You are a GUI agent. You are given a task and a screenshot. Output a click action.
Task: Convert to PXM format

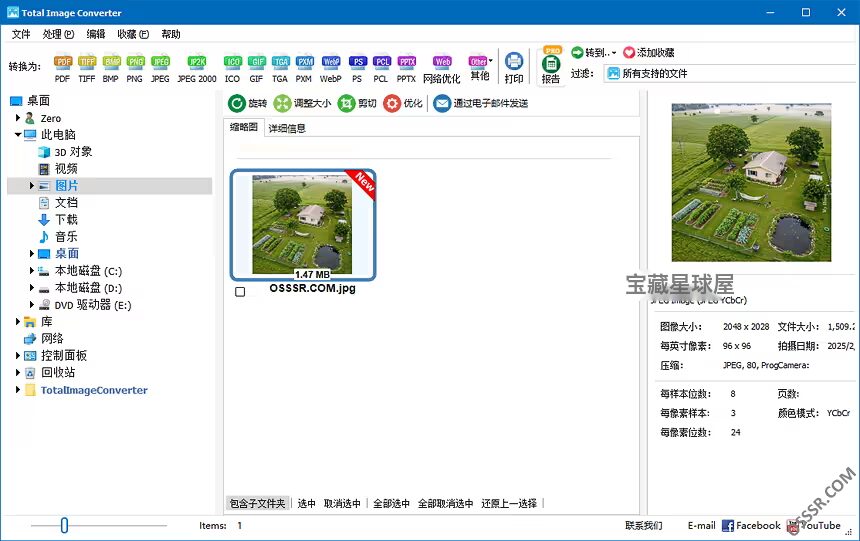coord(304,67)
